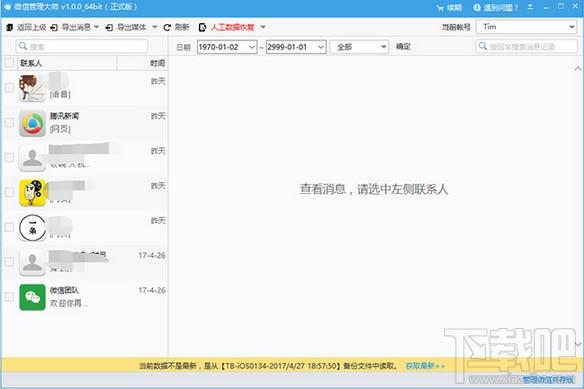This screenshot has height=389, width=584.
Task: Check the box for 微信团队
Action: click(9, 297)
